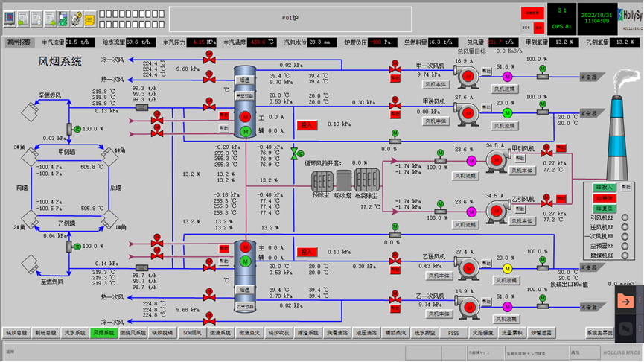Switch to the 汽水系统 tab
The height and width of the screenshot is (362, 644).
coord(75,333)
